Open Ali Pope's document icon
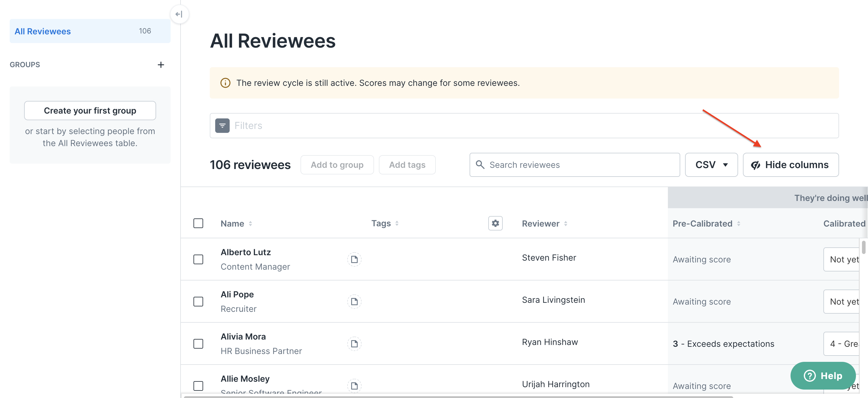The height and width of the screenshot is (398, 868). 354,301
